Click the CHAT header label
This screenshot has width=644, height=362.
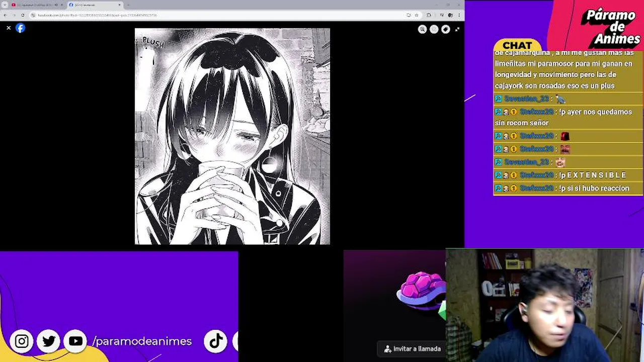click(x=517, y=45)
